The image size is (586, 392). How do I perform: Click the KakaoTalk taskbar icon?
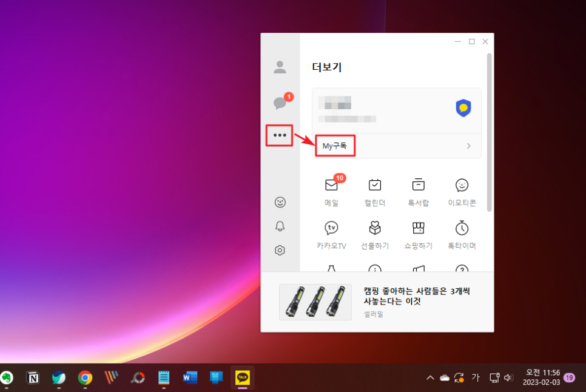pos(243,378)
